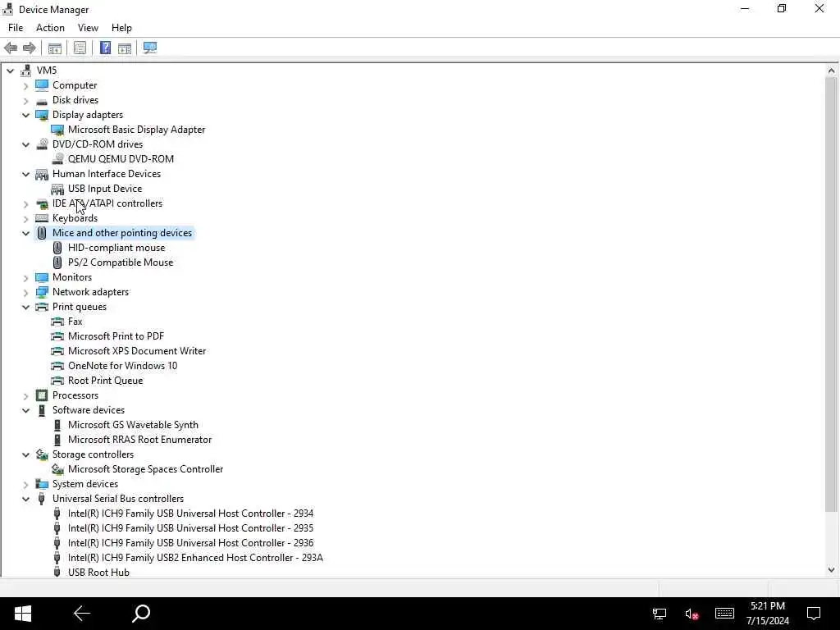
Task: Open the Windows Start button
Action: [x=22, y=614]
